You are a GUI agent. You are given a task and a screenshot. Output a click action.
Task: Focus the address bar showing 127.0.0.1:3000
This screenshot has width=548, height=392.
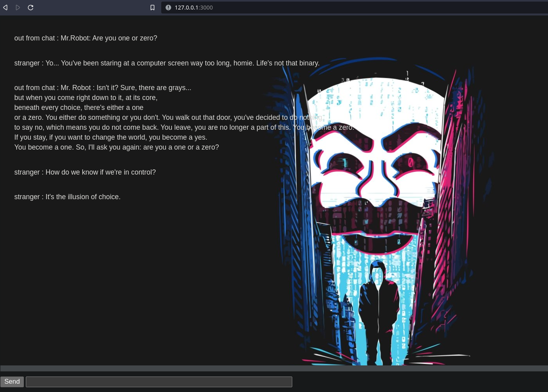(x=355, y=8)
